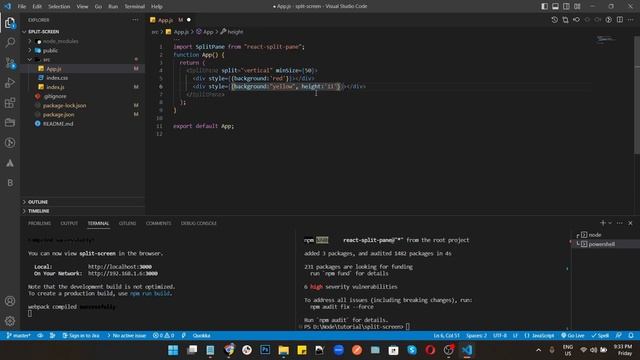Switch to the OUTPUT panel tab
Viewport: 640px width, 360px height.
(69, 223)
